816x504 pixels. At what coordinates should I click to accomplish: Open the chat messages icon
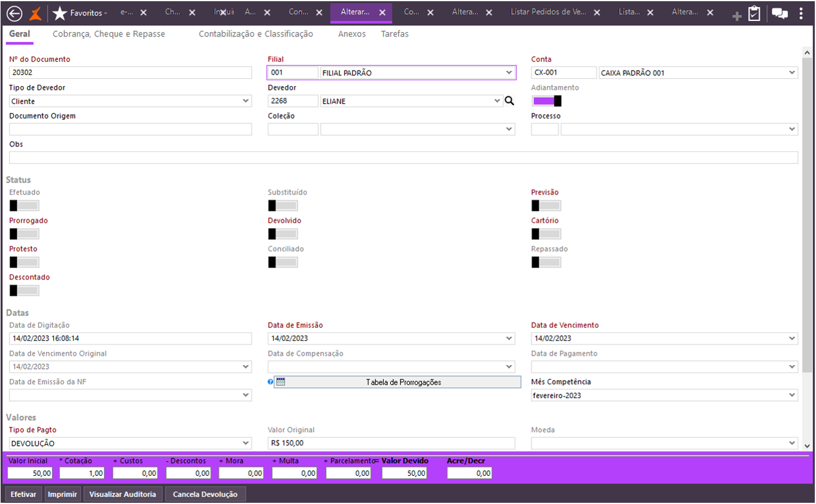click(x=779, y=13)
